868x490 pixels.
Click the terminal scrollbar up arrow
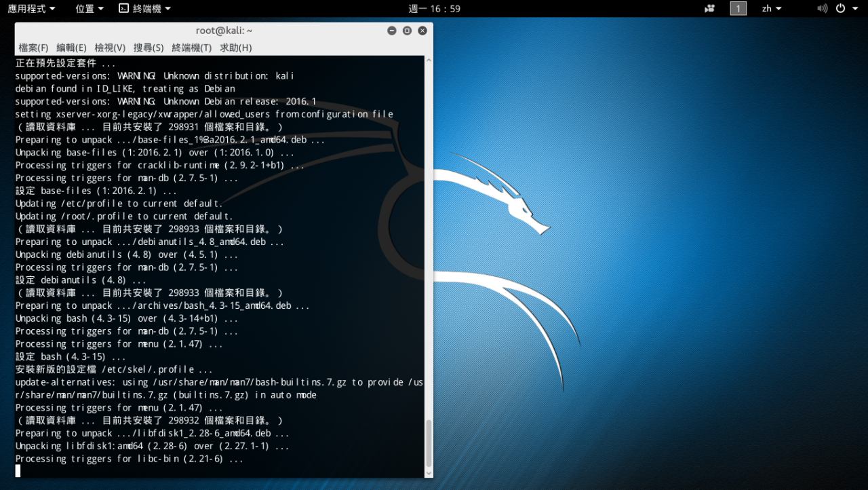click(429, 60)
